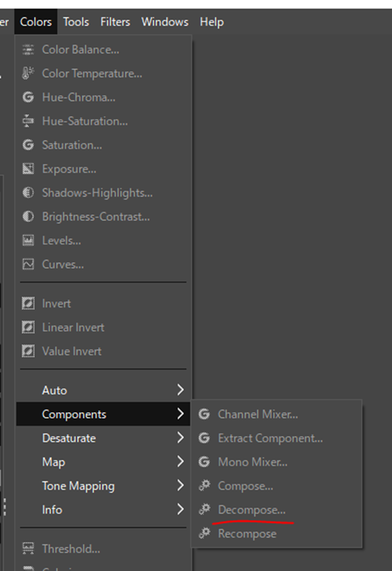This screenshot has height=571, width=392.
Task: Choose Mono Mixer option
Action: point(253,462)
